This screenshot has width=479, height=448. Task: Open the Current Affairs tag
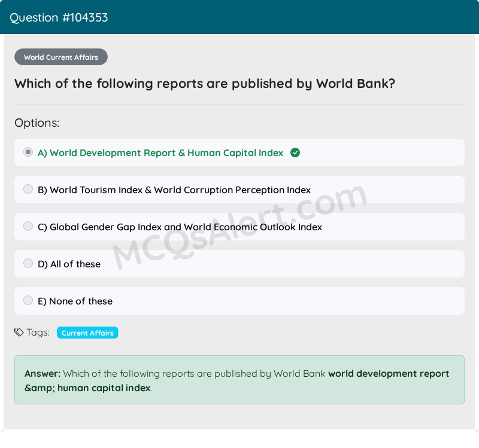pyautogui.click(x=87, y=333)
